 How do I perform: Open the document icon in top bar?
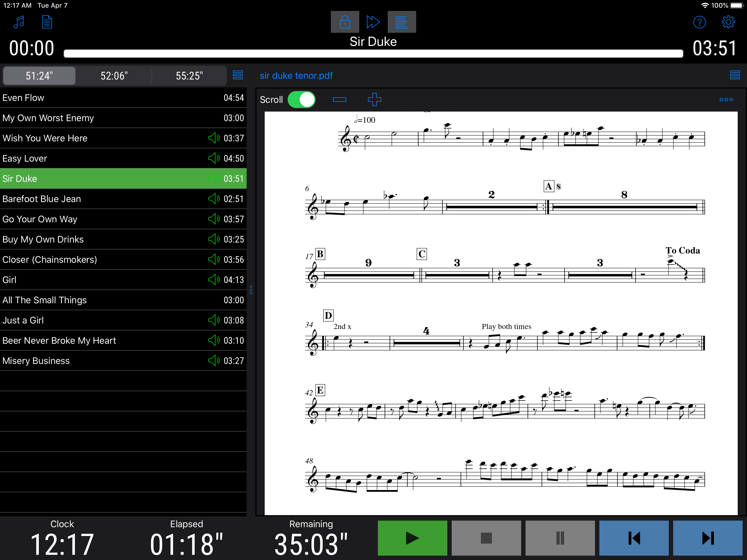pos(47,22)
